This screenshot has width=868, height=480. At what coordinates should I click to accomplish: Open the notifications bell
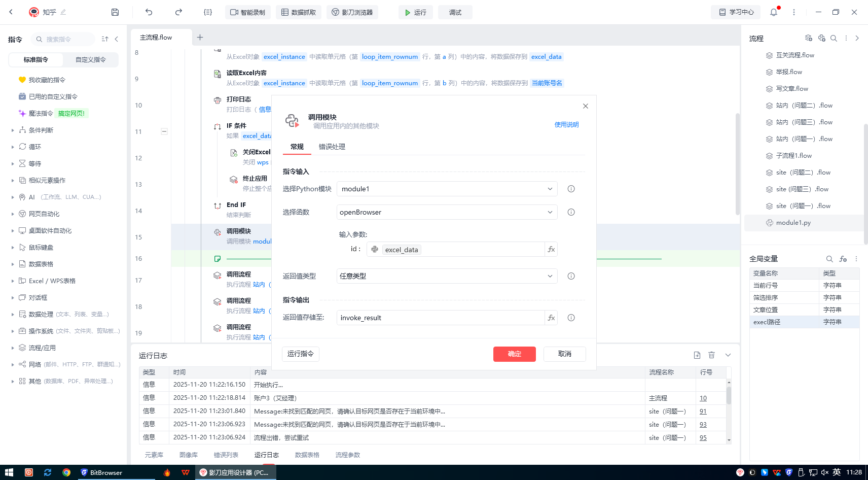(774, 12)
